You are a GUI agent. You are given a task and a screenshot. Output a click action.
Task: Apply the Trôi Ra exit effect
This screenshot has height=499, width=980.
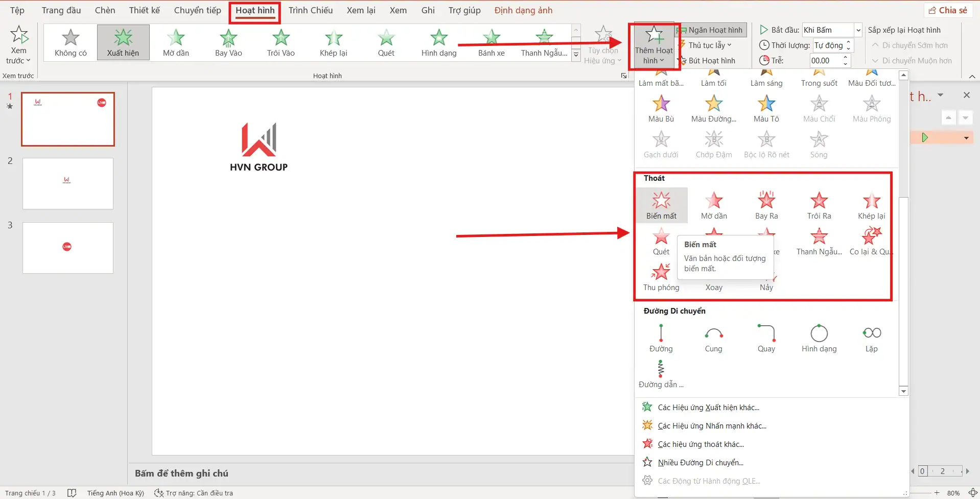pyautogui.click(x=819, y=205)
